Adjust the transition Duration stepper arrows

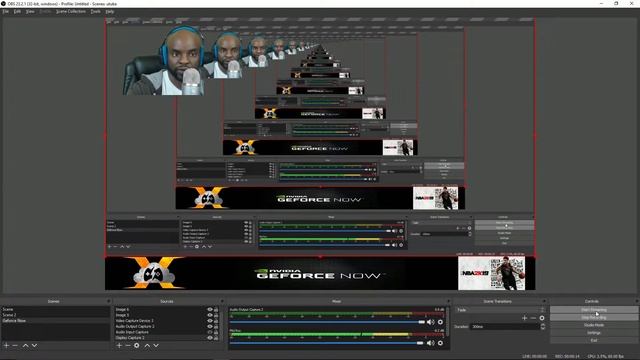542,327
